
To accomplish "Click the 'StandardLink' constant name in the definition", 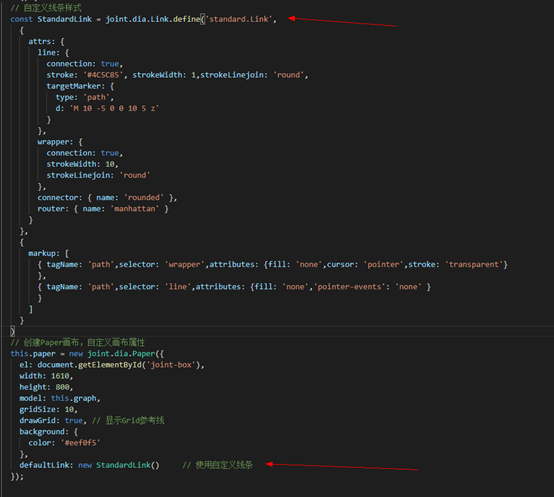I will point(64,19).
